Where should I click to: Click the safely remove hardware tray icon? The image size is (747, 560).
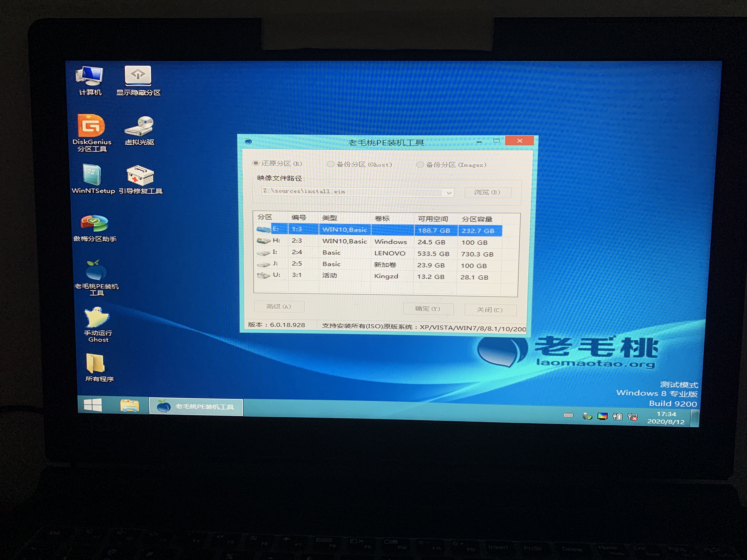point(587,416)
